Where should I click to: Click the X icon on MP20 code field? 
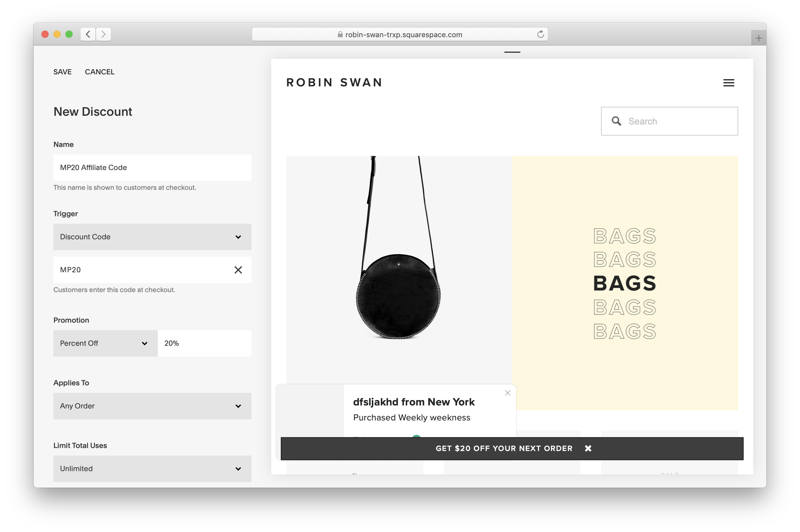pos(238,270)
